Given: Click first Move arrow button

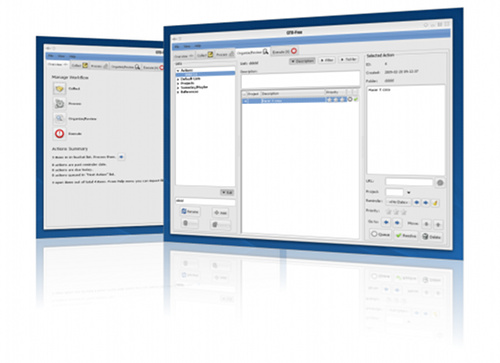Looking at the screenshot, I should (x=426, y=224).
